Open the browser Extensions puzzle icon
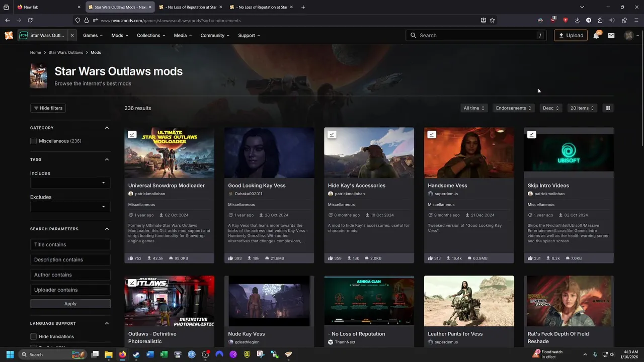The width and height of the screenshot is (644, 362). tap(600, 20)
